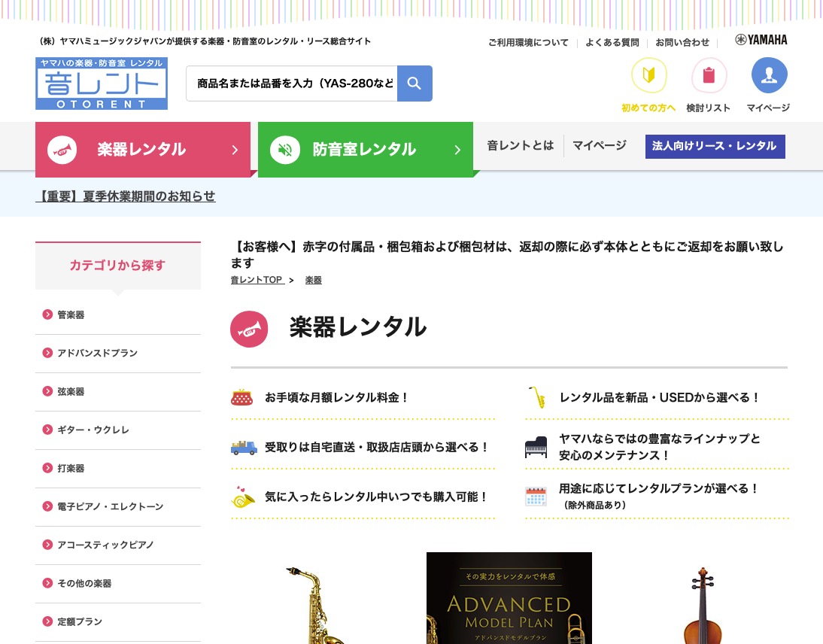The width and height of the screenshot is (823, 644).
Task: Open 初めての方へ beginner guide icon
Action: tap(648, 75)
